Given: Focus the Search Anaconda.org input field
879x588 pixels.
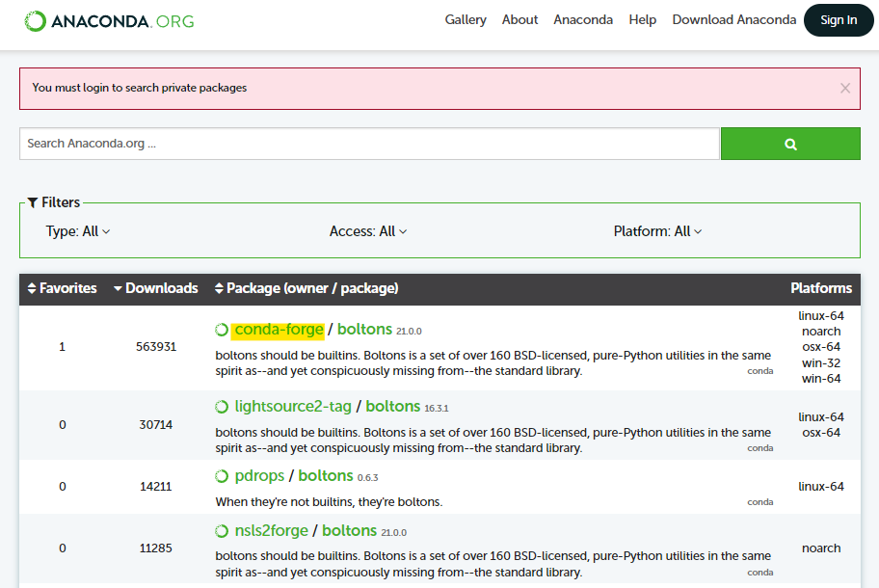Looking at the screenshot, I should point(369,144).
